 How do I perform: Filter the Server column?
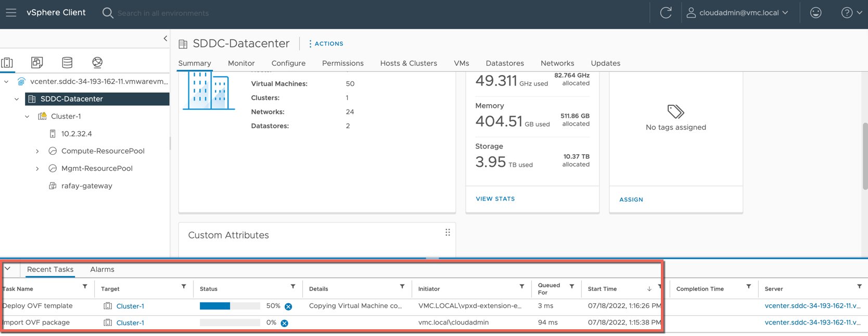(860, 287)
